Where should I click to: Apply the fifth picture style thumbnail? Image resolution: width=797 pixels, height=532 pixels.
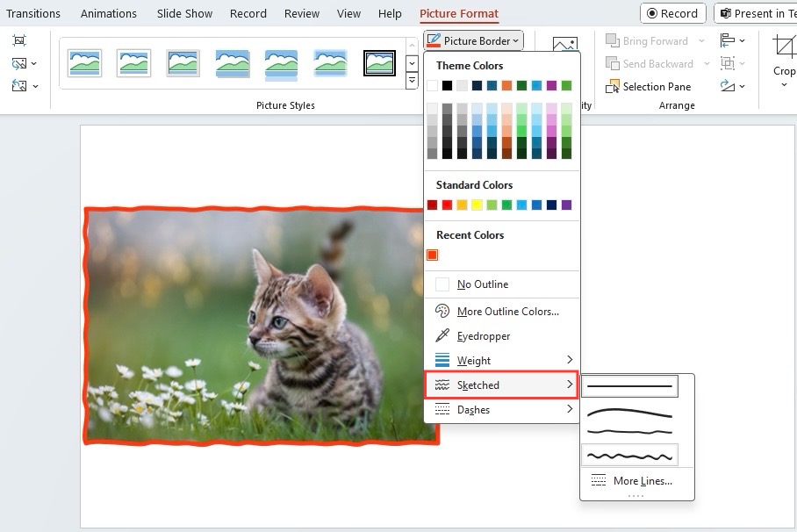coord(281,63)
